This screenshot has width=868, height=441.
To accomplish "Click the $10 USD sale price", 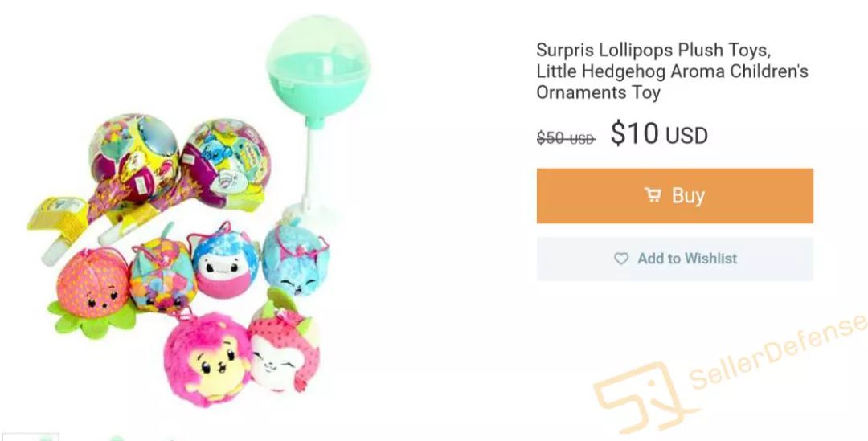I will 658,135.
